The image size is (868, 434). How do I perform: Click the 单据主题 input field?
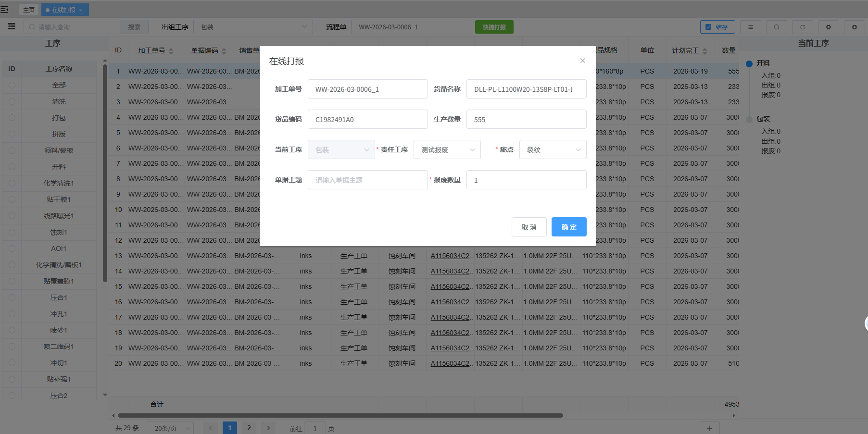(x=367, y=180)
